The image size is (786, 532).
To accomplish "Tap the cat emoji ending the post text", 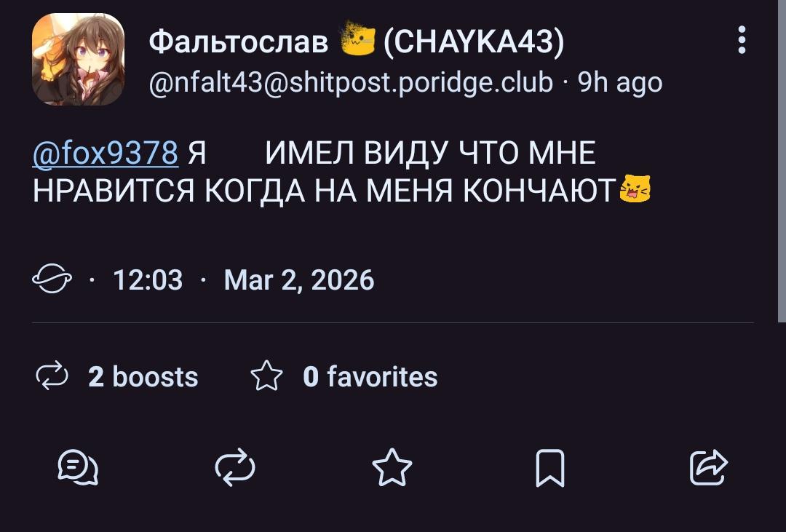I will pyautogui.click(x=635, y=189).
